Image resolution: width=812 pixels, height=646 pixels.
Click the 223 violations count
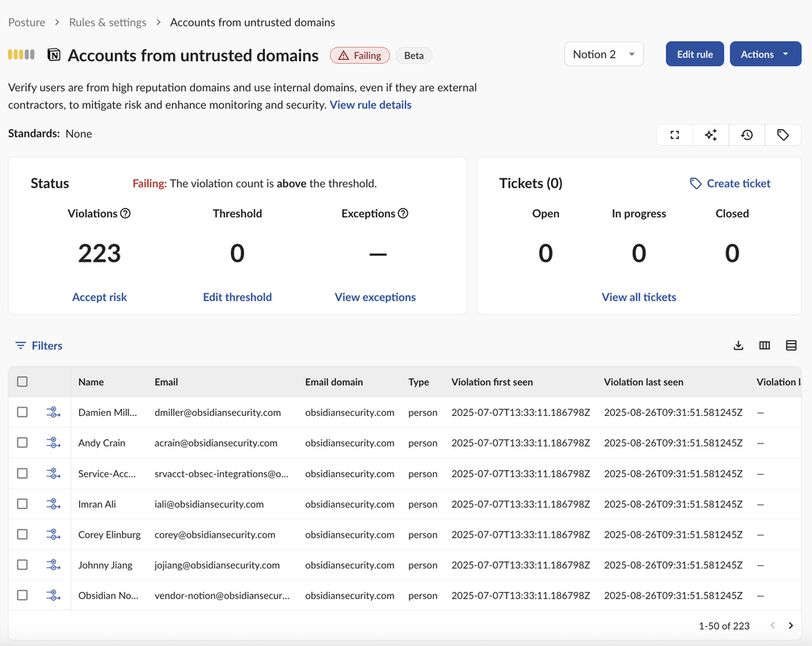[x=99, y=253]
